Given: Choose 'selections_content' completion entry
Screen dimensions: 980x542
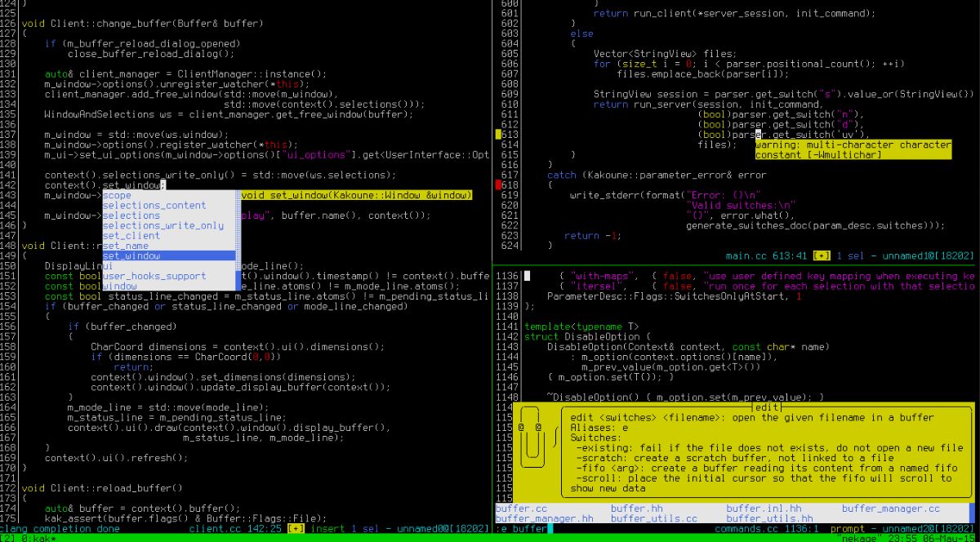Looking at the screenshot, I should click(x=168, y=205).
